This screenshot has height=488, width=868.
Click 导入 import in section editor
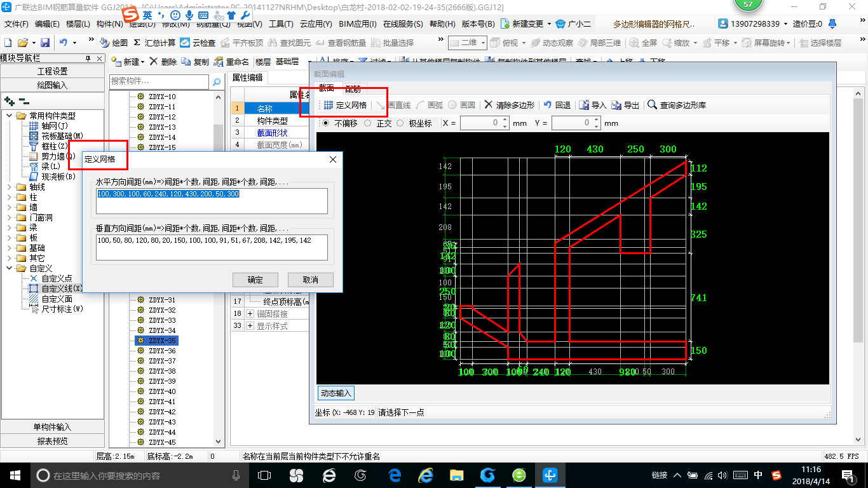point(593,105)
